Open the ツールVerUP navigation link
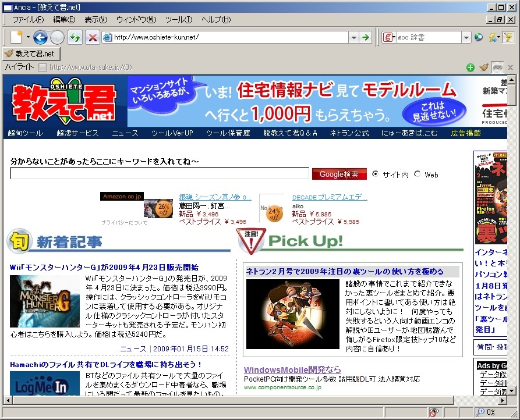 (172, 133)
